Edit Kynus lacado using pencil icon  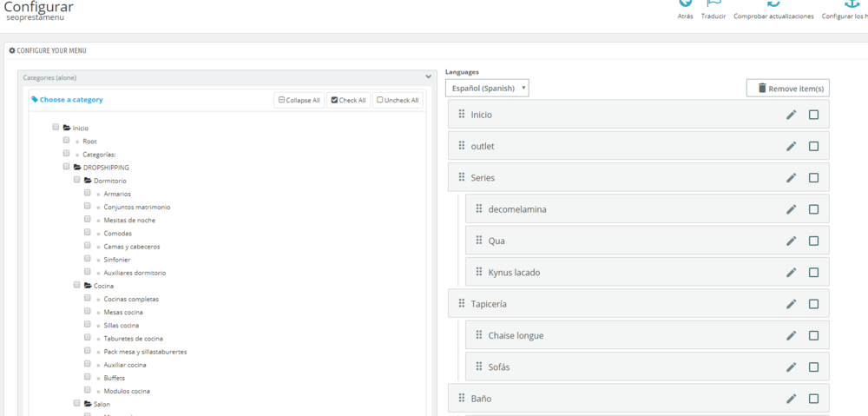[x=792, y=273]
